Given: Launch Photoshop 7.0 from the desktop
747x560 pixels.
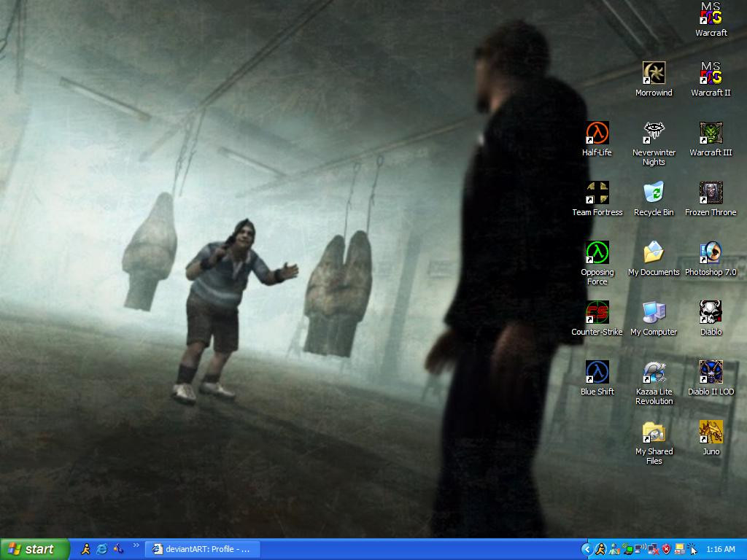Looking at the screenshot, I should tap(711, 259).
